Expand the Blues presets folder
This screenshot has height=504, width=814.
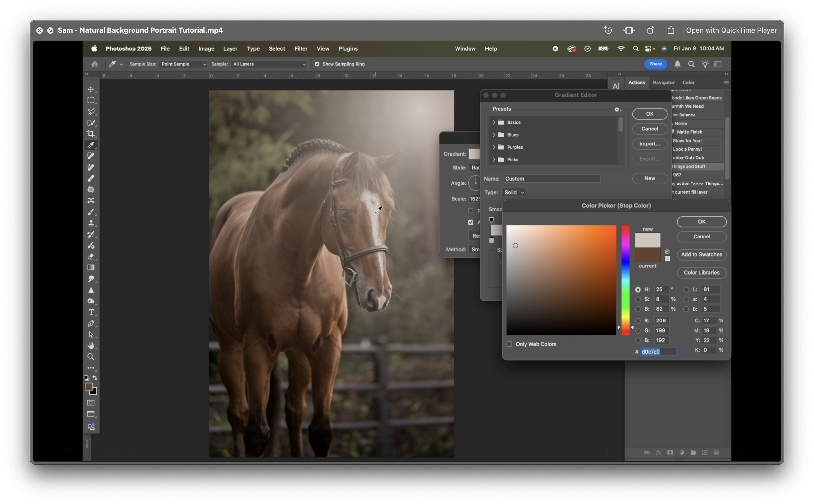[494, 135]
